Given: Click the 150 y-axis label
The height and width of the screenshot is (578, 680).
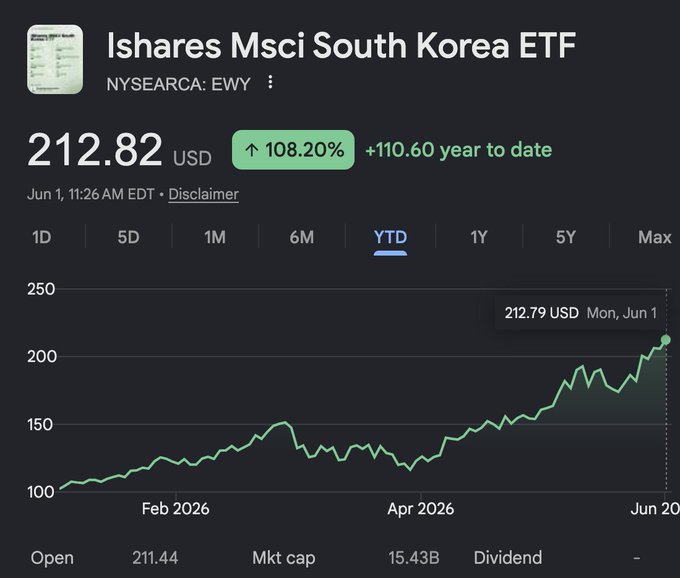Looking at the screenshot, I should click(40, 425).
